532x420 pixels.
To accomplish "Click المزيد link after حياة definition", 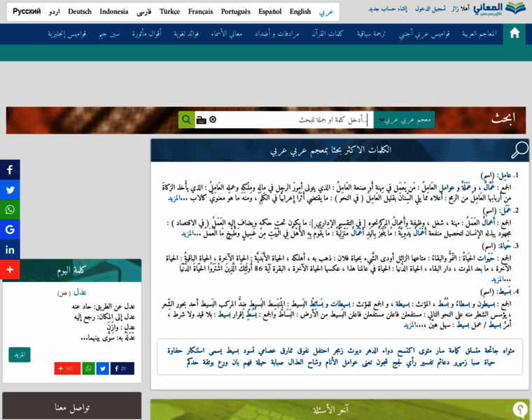I will tap(497, 279).
